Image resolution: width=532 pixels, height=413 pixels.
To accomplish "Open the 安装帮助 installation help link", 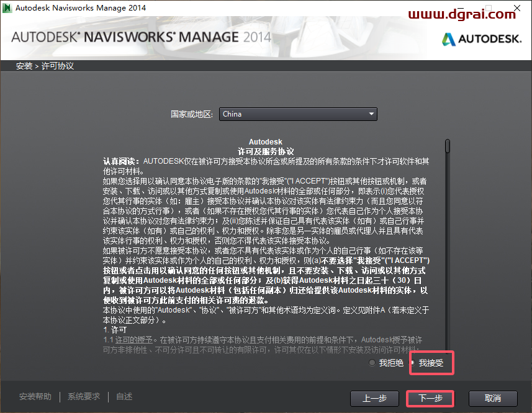I will pyautogui.click(x=35, y=396).
